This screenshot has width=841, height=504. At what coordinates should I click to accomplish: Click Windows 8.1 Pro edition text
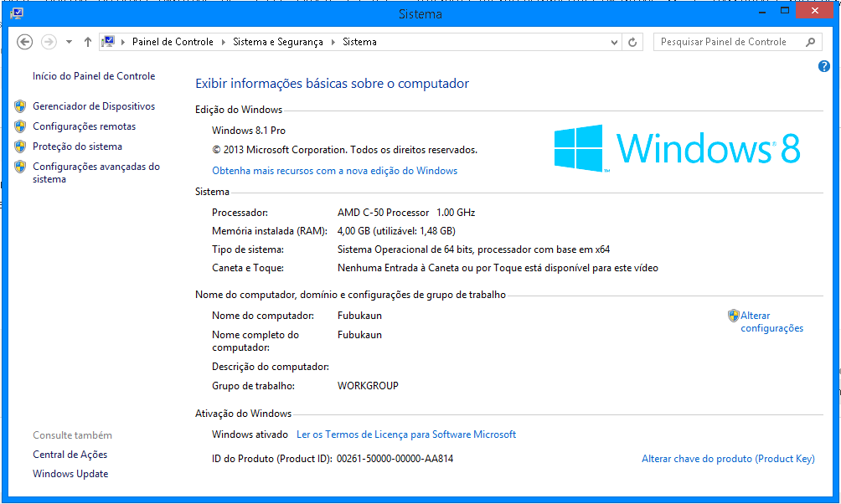[248, 131]
